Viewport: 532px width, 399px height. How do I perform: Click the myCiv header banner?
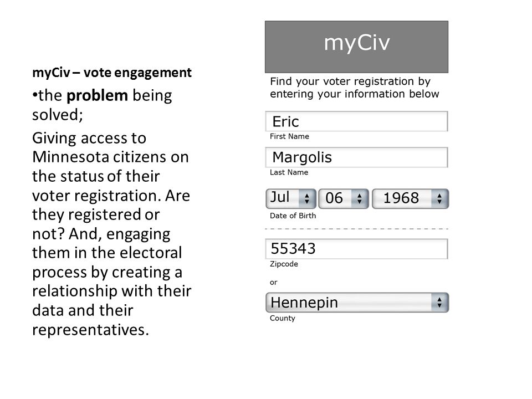coord(356,47)
